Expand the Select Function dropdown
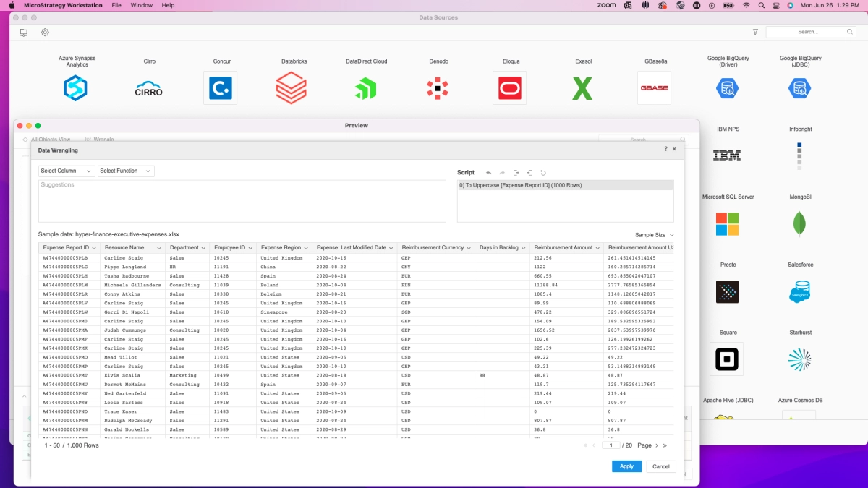This screenshot has height=488, width=868. [x=126, y=171]
